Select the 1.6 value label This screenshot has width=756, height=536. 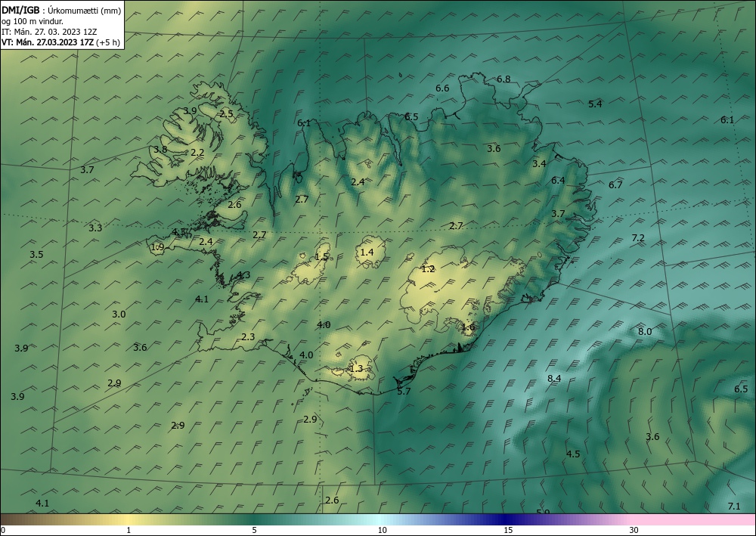pyautogui.click(x=468, y=327)
